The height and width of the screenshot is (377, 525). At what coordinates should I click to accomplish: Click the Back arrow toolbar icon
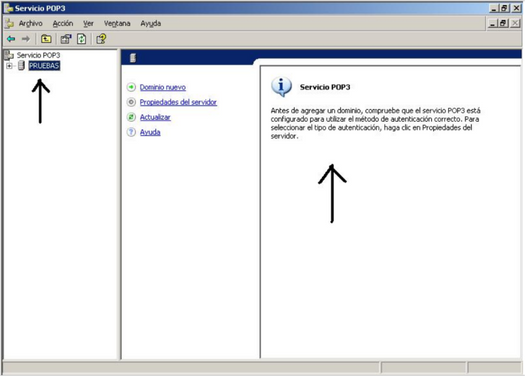[x=11, y=39]
